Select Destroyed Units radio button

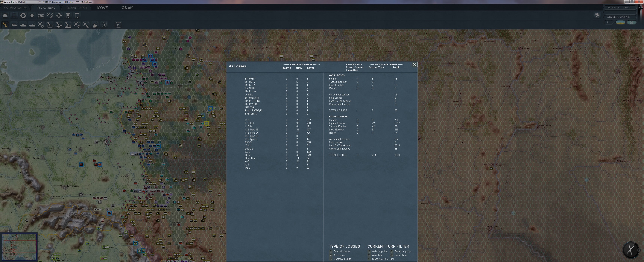tap(331, 259)
